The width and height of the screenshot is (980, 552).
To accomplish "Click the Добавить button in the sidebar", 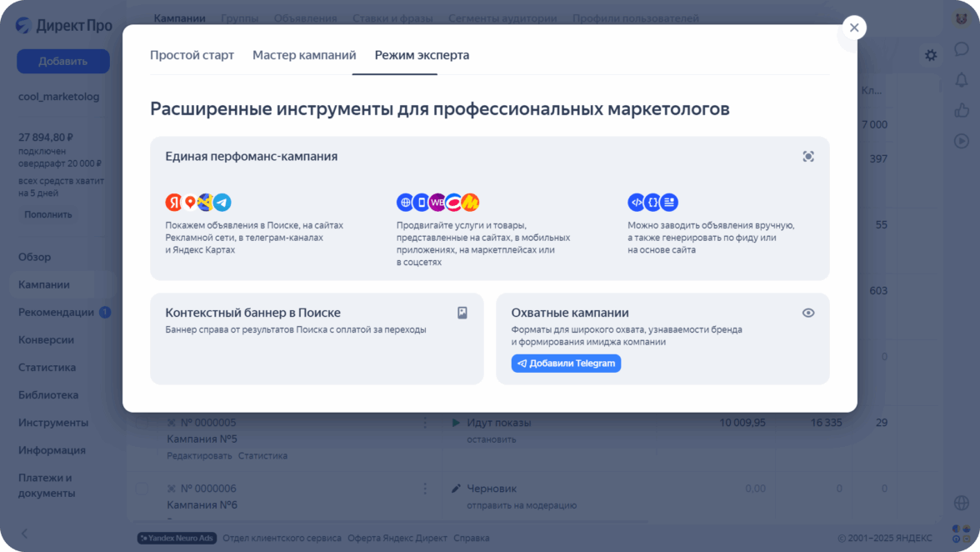I will [x=63, y=61].
